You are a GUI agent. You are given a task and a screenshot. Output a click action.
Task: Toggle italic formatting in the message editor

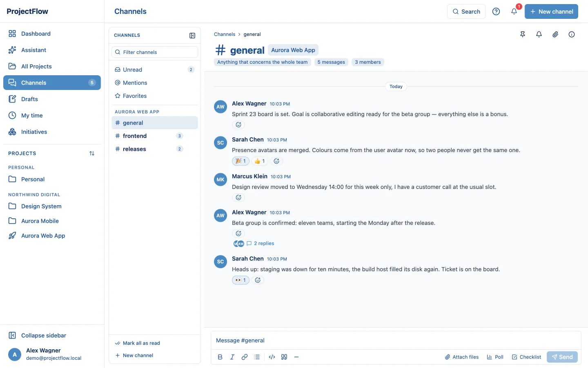pos(232,357)
